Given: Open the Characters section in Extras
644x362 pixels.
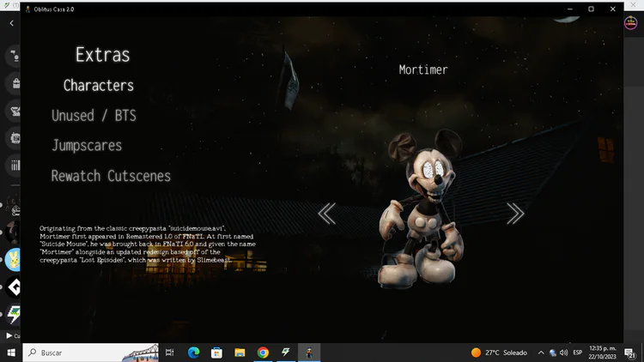Looking at the screenshot, I should coord(99,86).
